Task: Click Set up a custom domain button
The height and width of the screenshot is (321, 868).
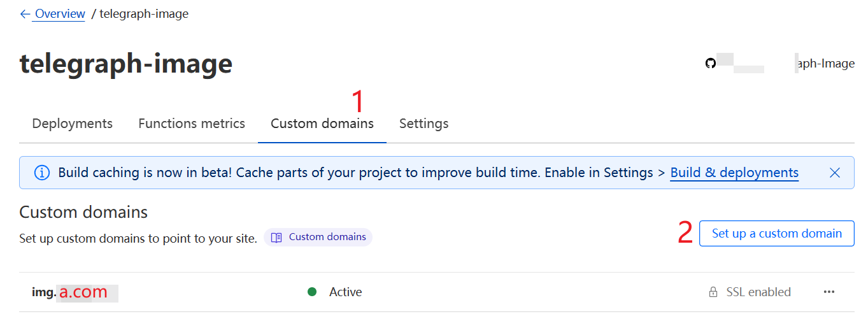Action: (776, 234)
